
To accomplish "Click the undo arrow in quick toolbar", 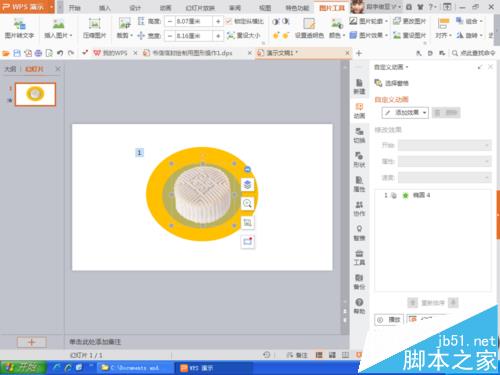I will pyautogui.click(x=60, y=53).
